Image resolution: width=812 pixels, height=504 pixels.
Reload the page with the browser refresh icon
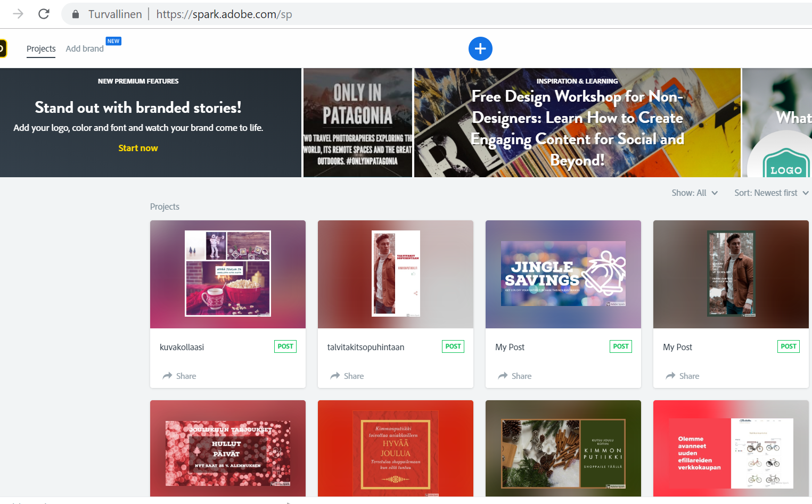(x=44, y=14)
